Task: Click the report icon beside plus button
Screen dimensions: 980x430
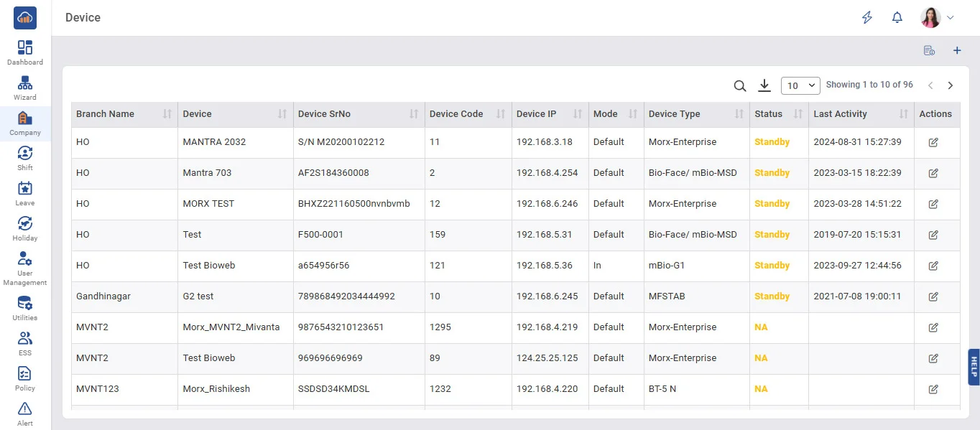Action: pos(929,50)
